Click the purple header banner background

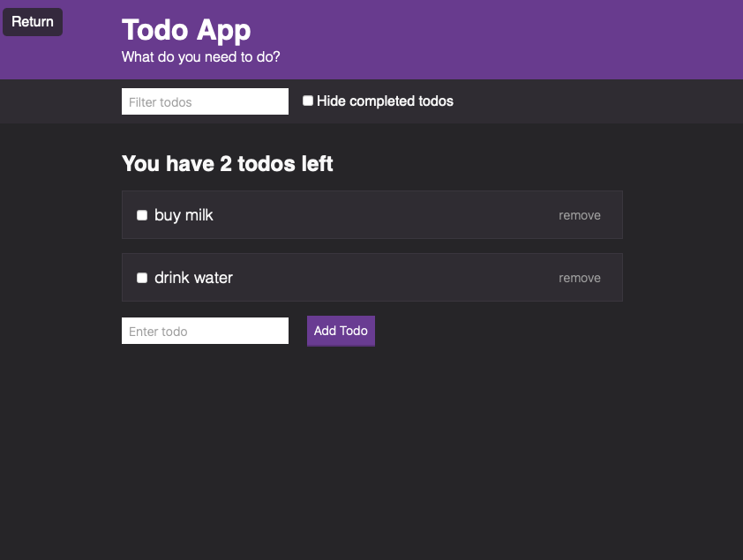(498, 40)
